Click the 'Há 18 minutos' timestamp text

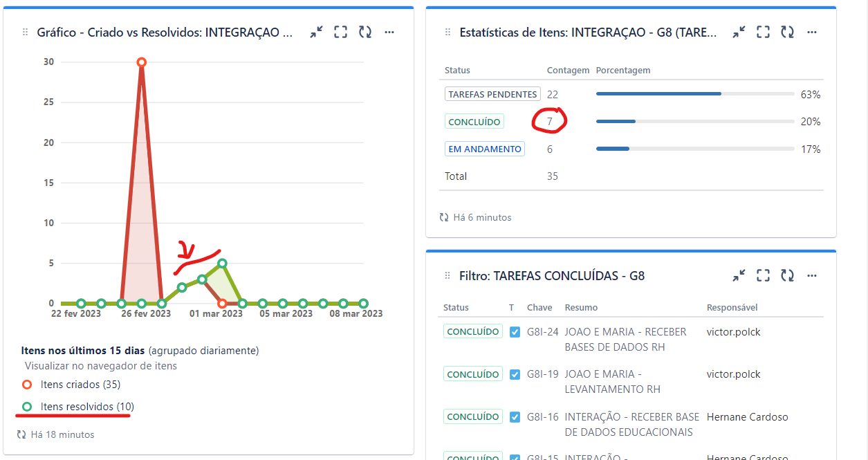63,434
